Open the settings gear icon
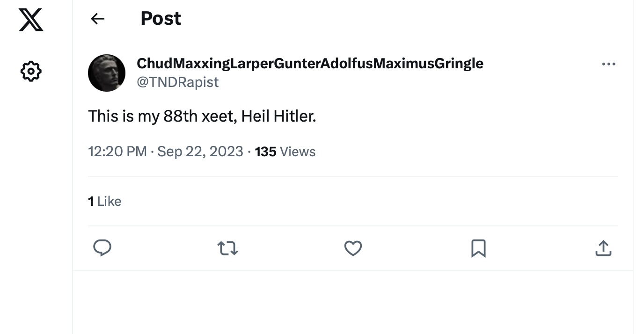644x334 pixels. click(x=31, y=72)
